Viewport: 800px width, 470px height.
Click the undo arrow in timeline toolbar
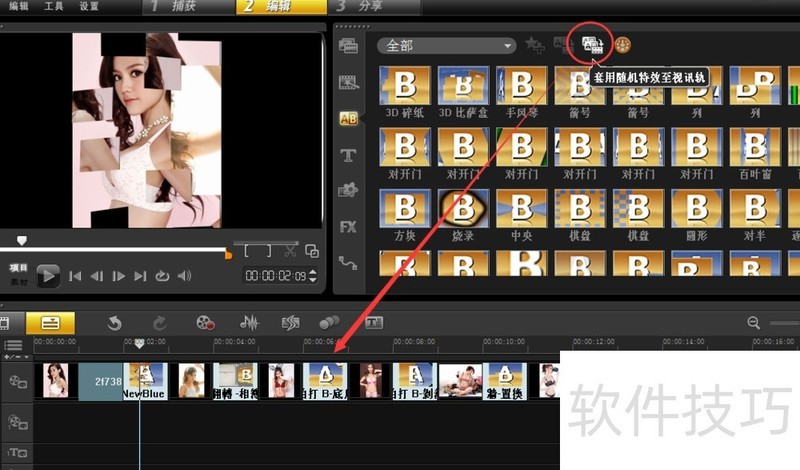tap(114, 322)
